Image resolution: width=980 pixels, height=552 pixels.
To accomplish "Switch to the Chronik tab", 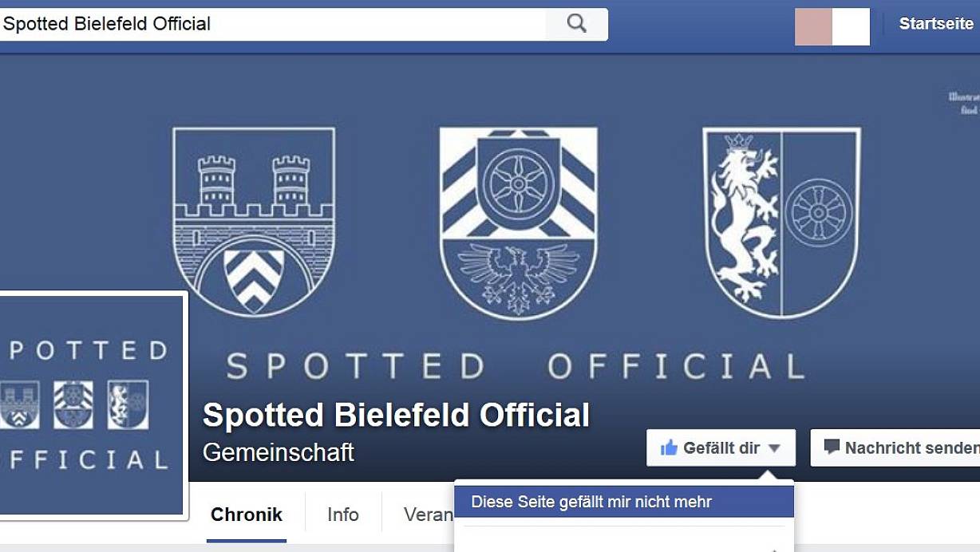I will [x=246, y=515].
